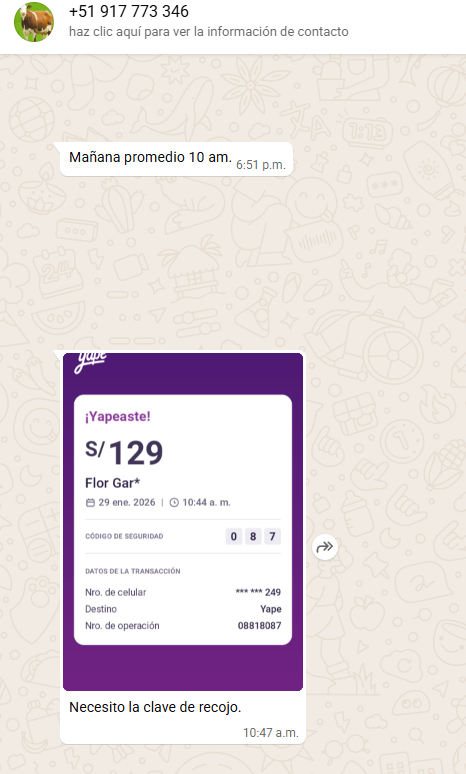The height and width of the screenshot is (774, 466).
Task: Select 'Necesito la clave de recojo.' caption
Action: 155,707
